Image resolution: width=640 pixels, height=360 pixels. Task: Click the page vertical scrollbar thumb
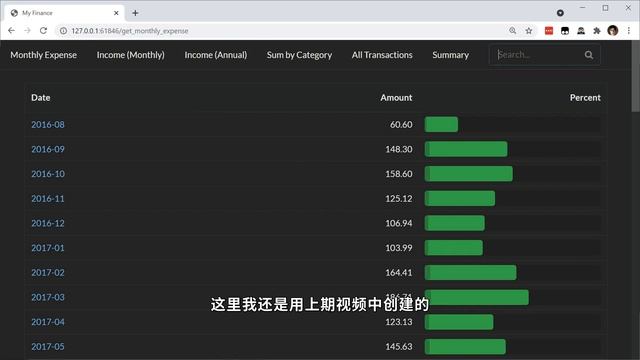point(636,76)
